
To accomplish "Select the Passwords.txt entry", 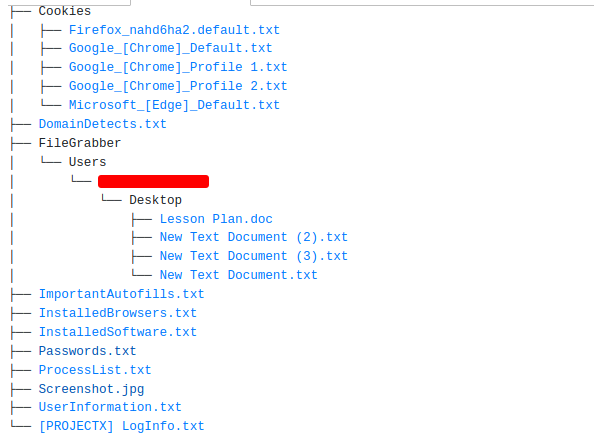I will click(x=87, y=351).
